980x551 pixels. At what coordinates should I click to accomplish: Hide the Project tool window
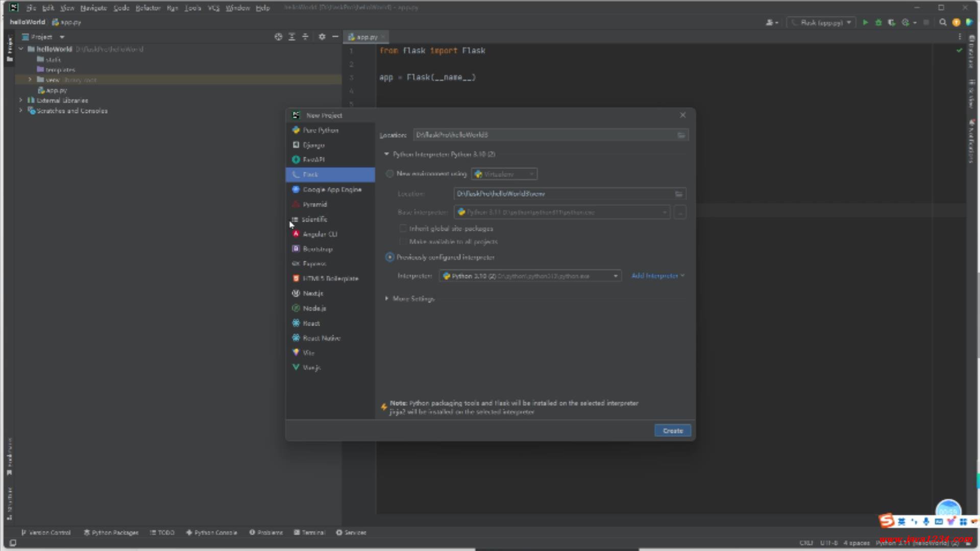pos(335,37)
